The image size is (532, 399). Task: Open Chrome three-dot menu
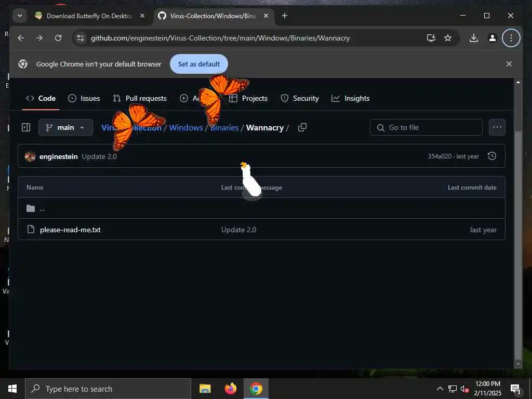pos(511,38)
